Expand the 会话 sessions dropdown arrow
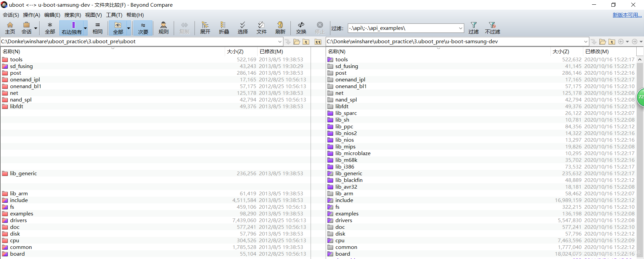644x259 pixels. [x=36, y=28]
